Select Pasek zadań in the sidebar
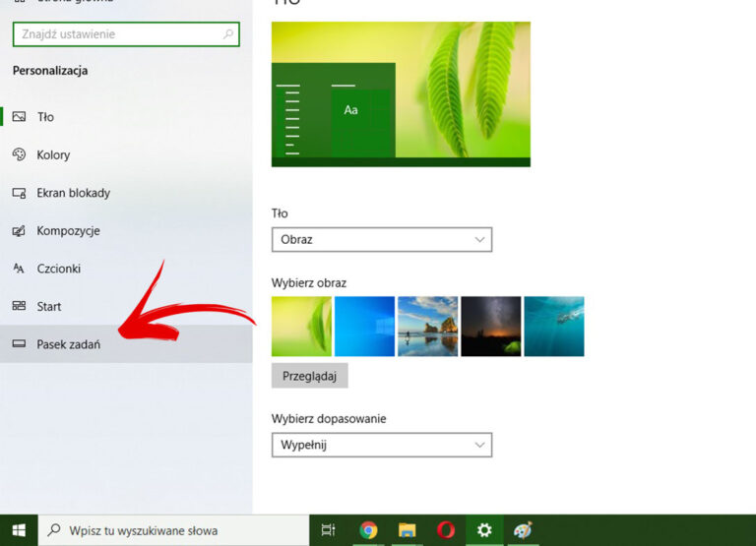The image size is (756, 546). 126,344
